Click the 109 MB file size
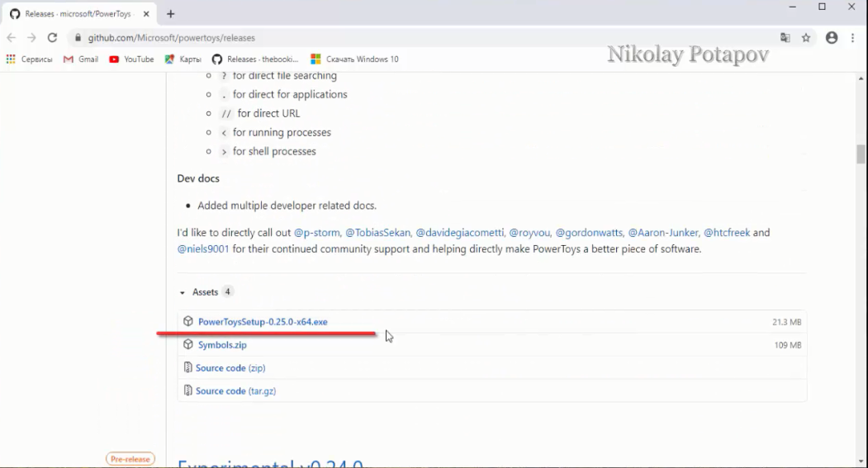 click(x=788, y=345)
